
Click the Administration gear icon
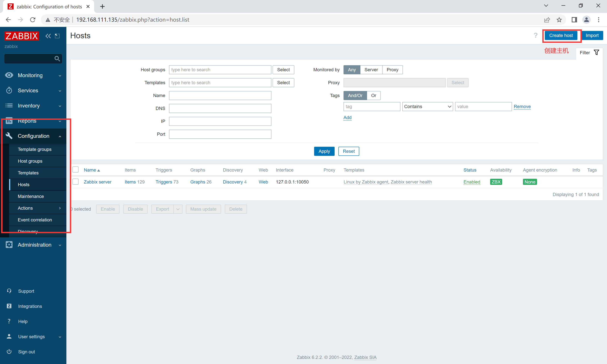pos(9,245)
